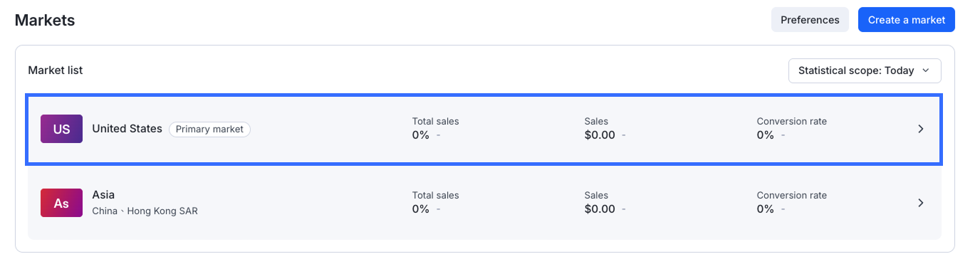This screenshot has height=264, width=980.
Task: Click the purple US market icon
Action: (61, 129)
